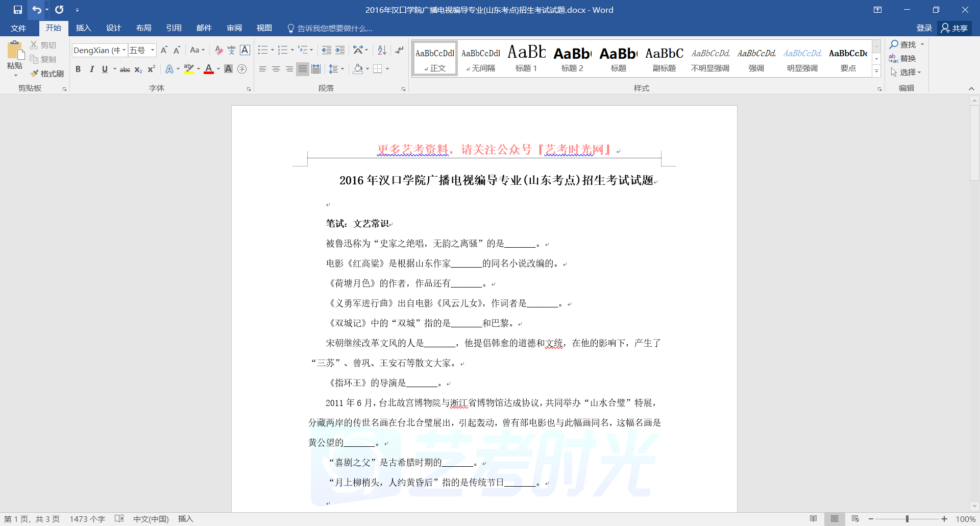Open the 文件 menu

[x=18, y=28]
